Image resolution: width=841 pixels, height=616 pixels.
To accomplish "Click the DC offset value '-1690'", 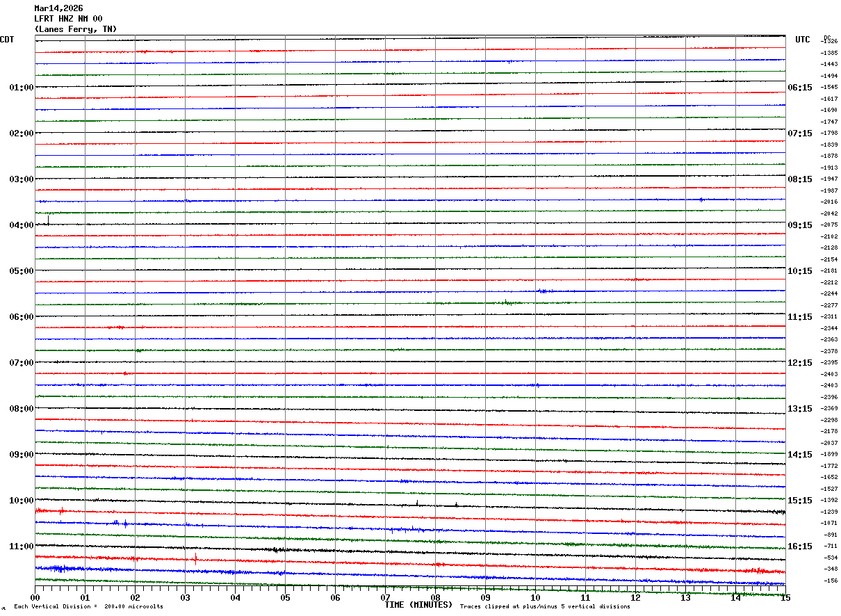I will (829, 111).
